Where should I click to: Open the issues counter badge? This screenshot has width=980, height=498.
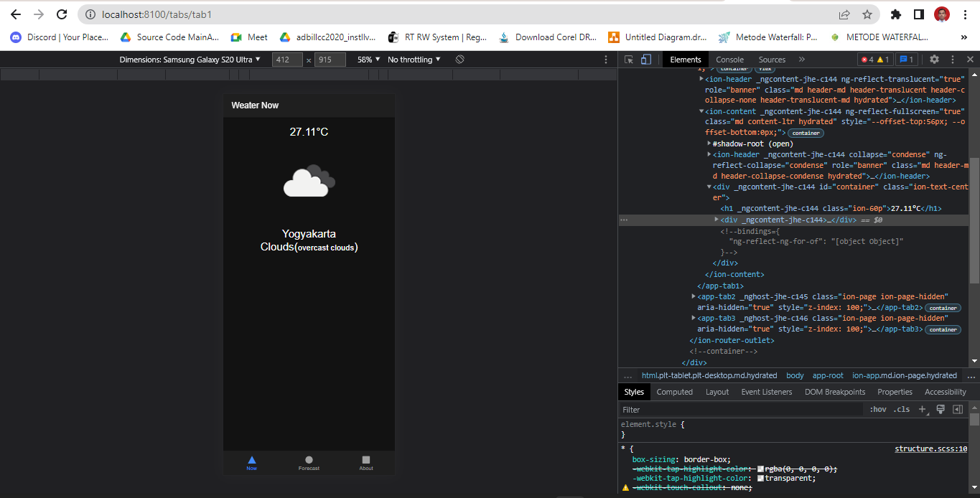point(906,60)
